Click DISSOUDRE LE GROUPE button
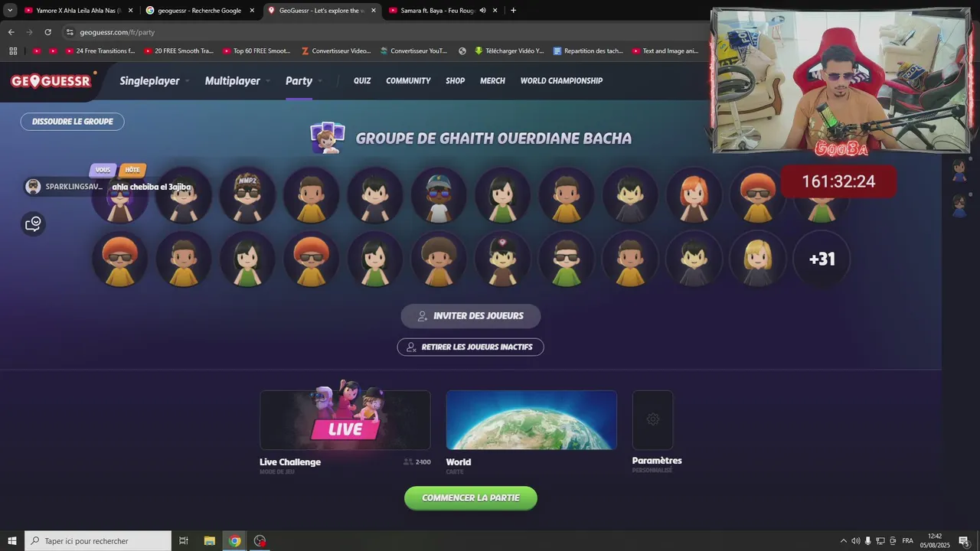980x551 pixels. coord(72,122)
